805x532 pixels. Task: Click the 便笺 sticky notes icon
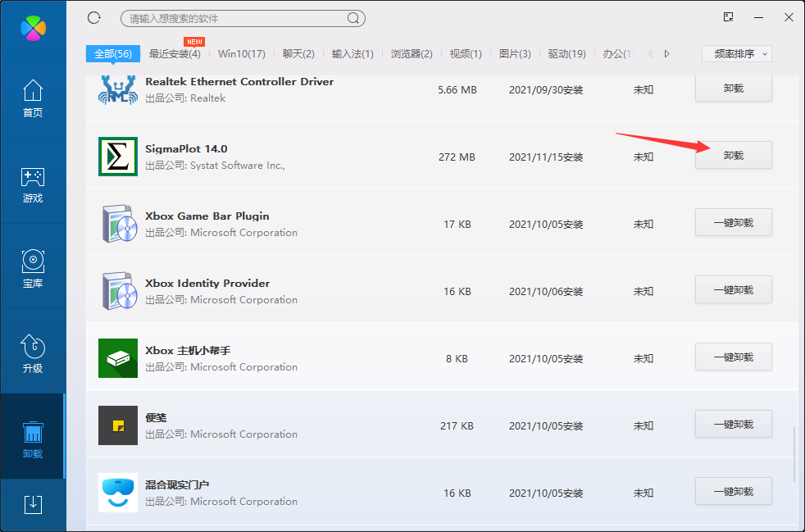(118, 425)
